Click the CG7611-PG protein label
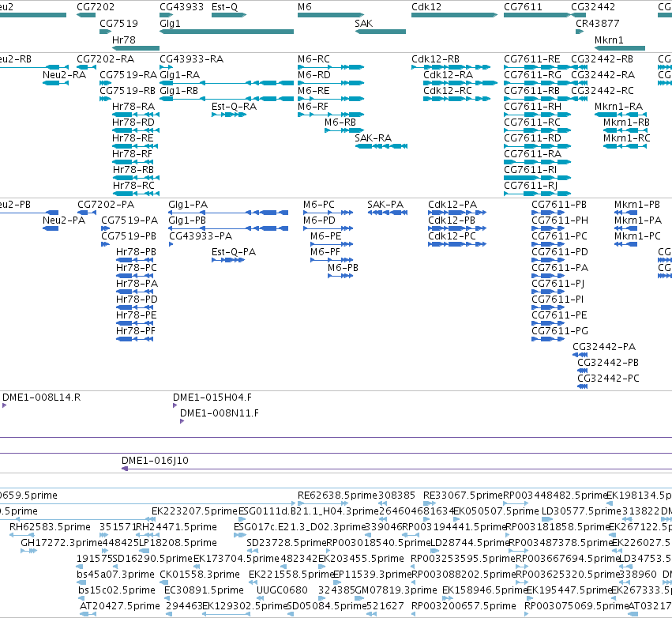Image resolution: width=672 pixels, height=618 pixels. (560, 330)
